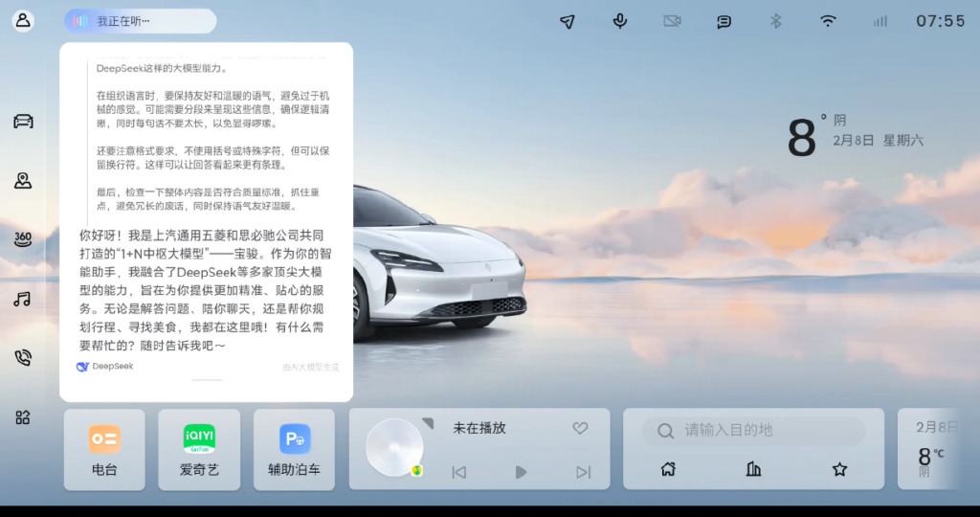The image size is (980, 517).
Task: Tap the corner triangle on music widget
Action: click(x=428, y=423)
